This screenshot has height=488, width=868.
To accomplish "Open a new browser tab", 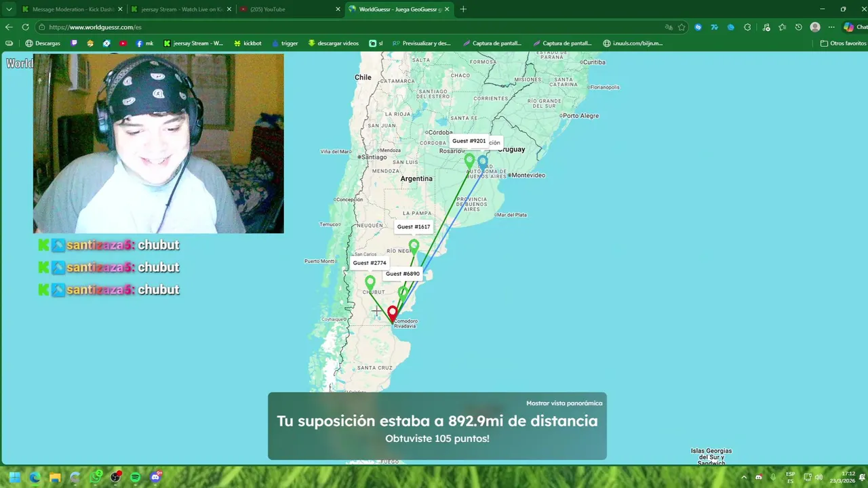I will point(463,9).
